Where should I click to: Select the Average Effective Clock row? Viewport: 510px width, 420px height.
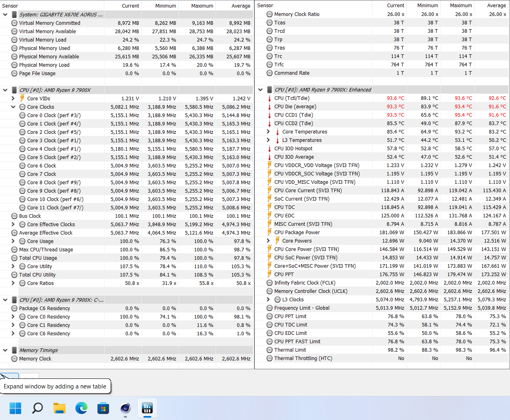127,233
